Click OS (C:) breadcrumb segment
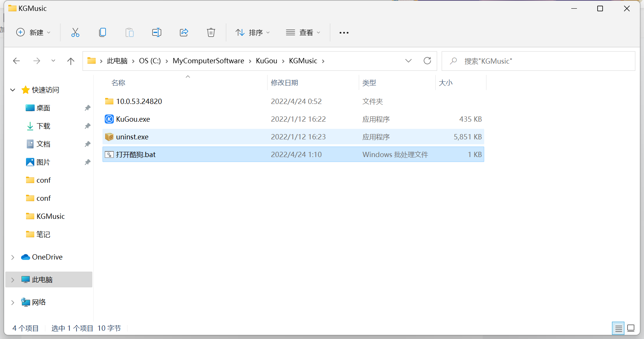This screenshot has height=339, width=644. pyautogui.click(x=150, y=61)
